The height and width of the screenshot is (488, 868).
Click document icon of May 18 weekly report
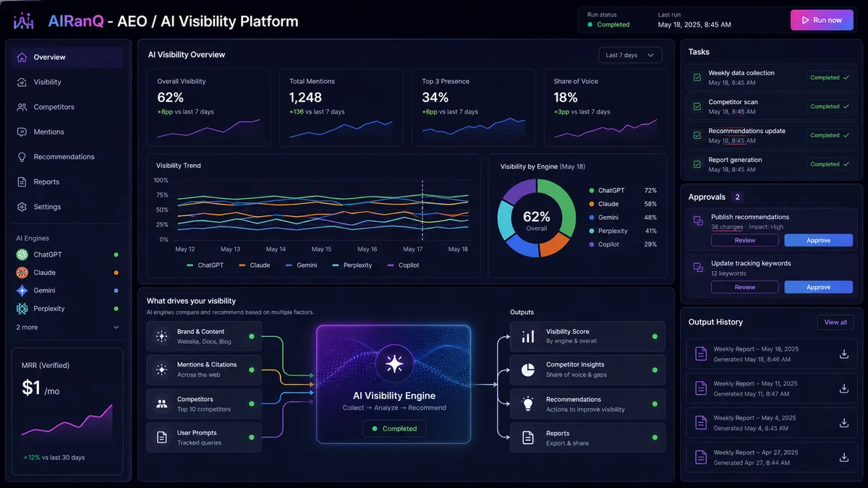pos(700,354)
